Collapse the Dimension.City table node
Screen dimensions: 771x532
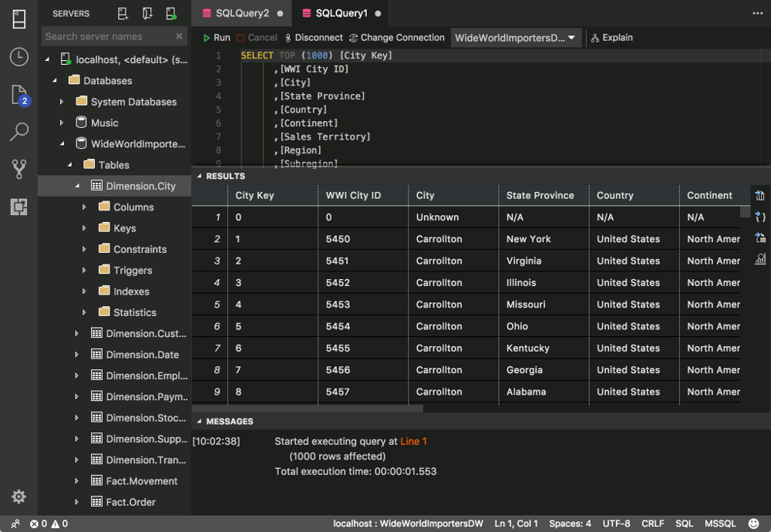(x=78, y=186)
